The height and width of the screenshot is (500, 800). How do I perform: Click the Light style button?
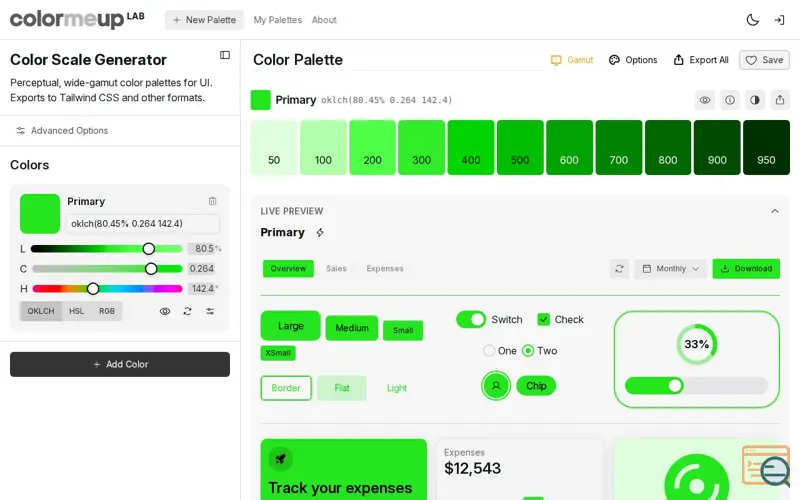click(396, 388)
